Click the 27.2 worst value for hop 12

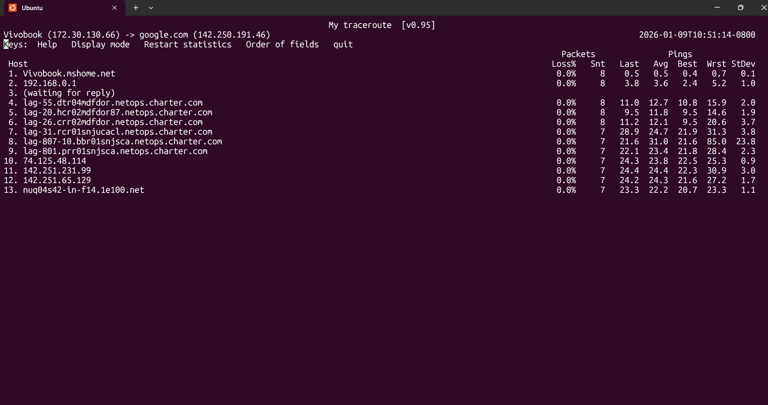pos(716,180)
